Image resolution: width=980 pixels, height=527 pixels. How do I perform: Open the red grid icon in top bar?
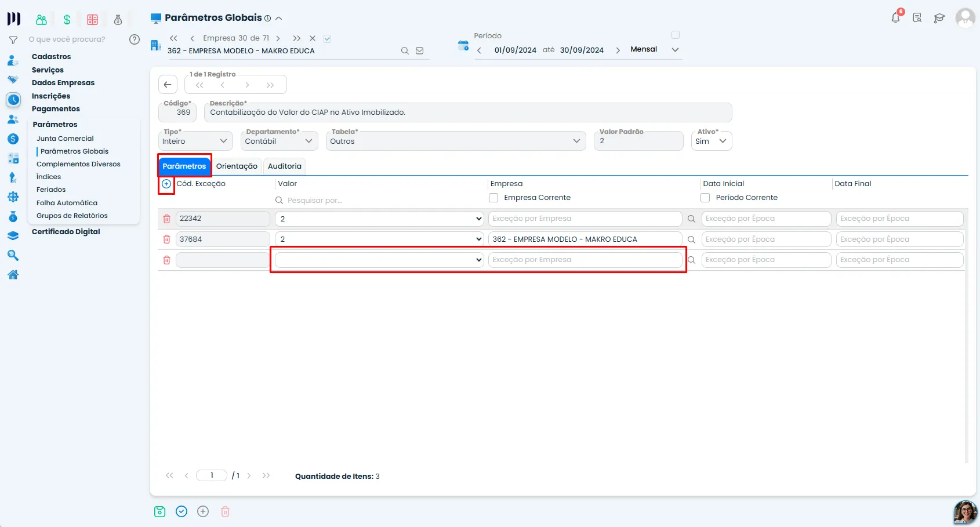(x=92, y=20)
